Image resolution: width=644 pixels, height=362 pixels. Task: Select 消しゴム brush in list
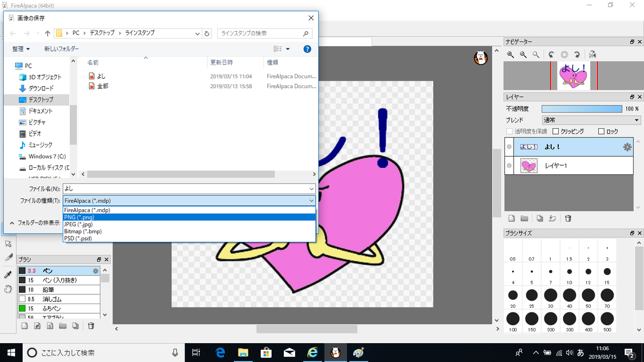pyautogui.click(x=59, y=299)
